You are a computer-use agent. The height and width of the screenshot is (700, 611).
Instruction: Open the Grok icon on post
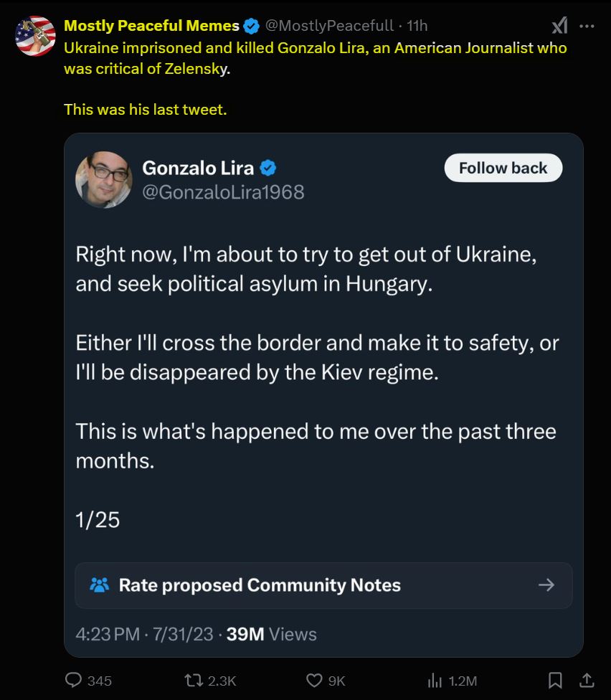tap(559, 26)
